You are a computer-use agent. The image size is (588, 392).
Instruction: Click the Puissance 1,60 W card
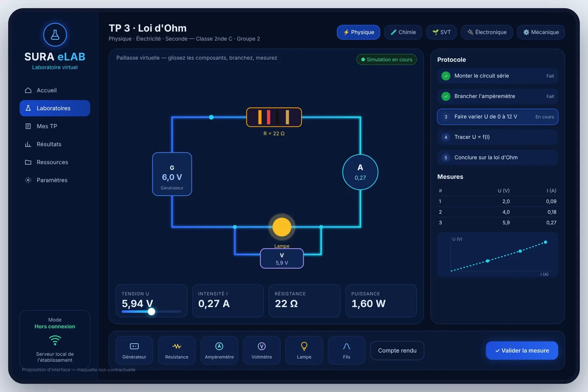381,301
